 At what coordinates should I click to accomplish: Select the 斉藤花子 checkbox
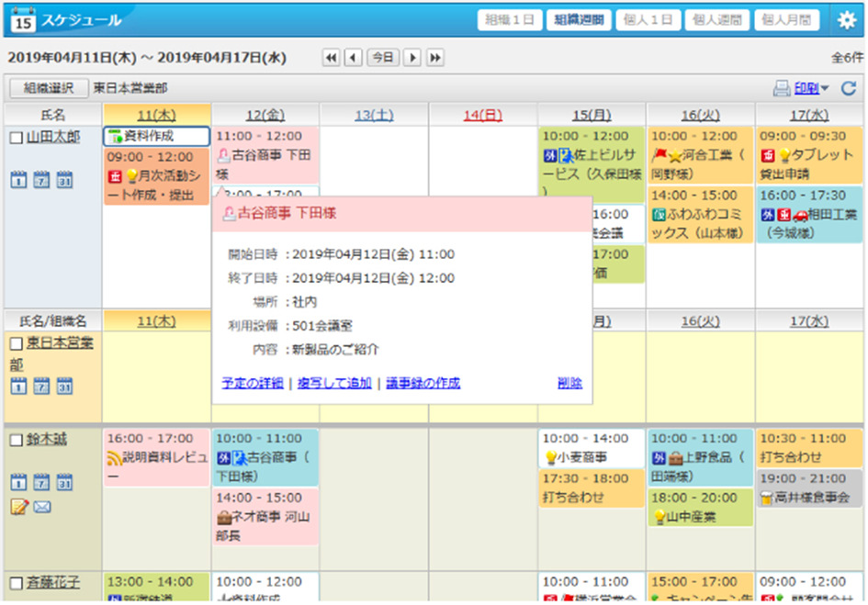pos(16,583)
